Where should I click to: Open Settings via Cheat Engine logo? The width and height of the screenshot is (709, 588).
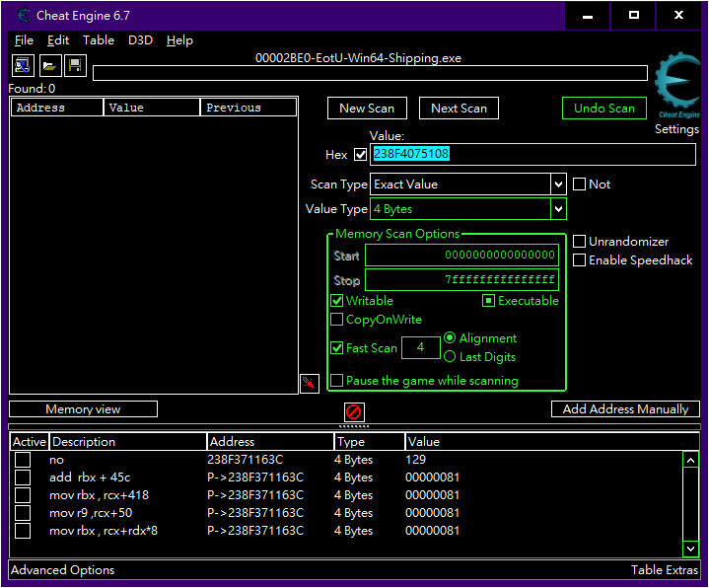676,86
